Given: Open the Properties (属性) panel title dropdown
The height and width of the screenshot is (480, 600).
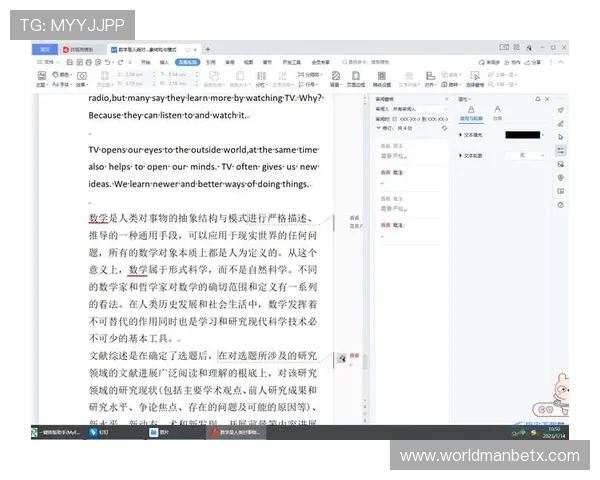Looking at the screenshot, I should pyautogui.click(x=465, y=99).
